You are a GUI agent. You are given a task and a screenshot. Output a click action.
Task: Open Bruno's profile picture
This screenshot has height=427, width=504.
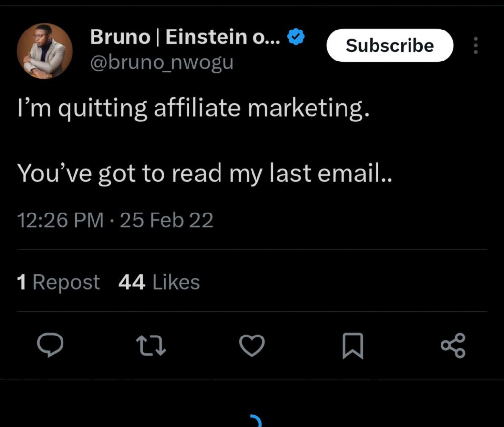45,51
